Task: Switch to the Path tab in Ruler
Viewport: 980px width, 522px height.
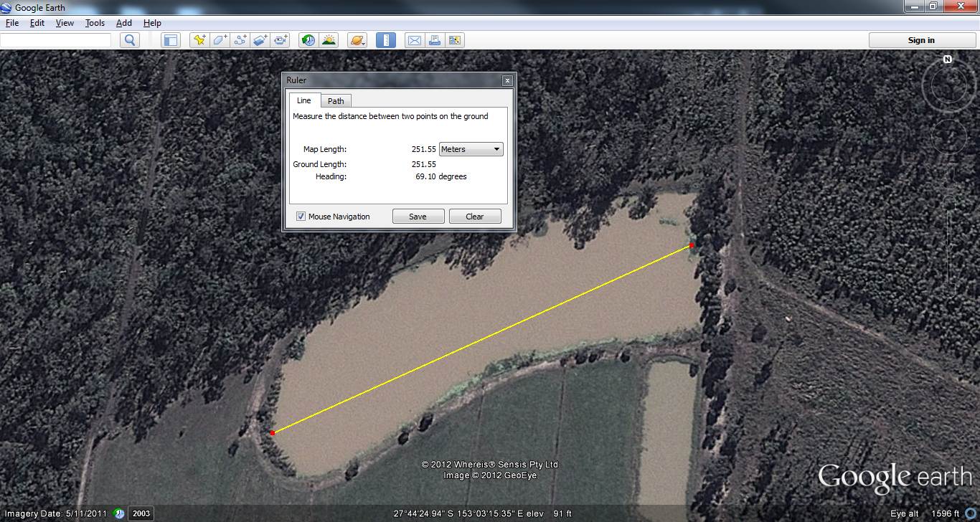Action: (336, 101)
